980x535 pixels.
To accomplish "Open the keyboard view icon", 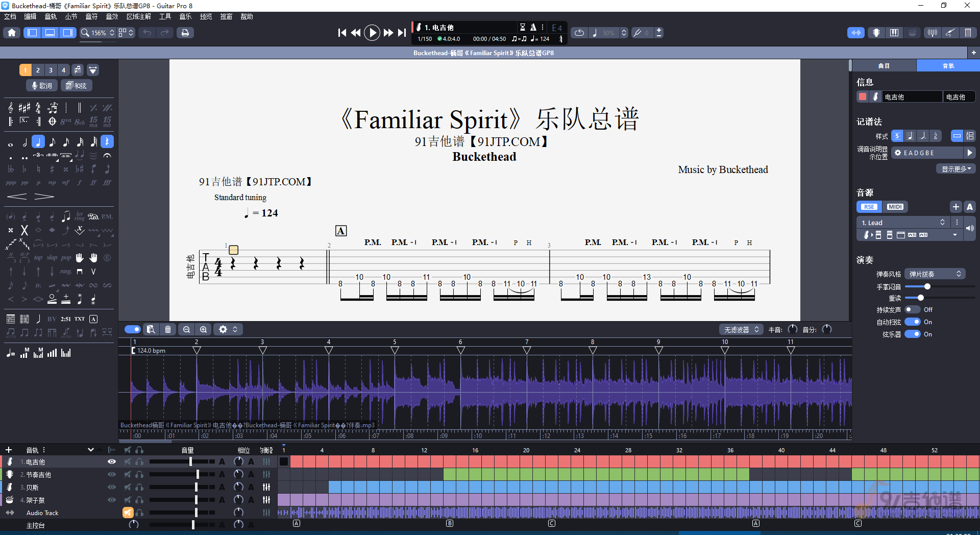I will 894,33.
